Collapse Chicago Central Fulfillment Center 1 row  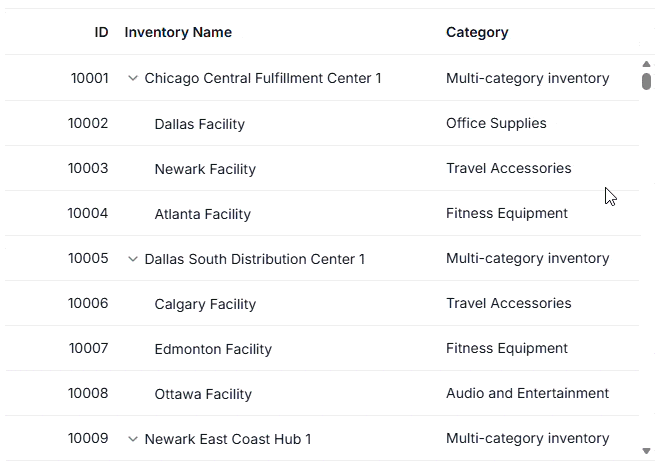[133, 78]
